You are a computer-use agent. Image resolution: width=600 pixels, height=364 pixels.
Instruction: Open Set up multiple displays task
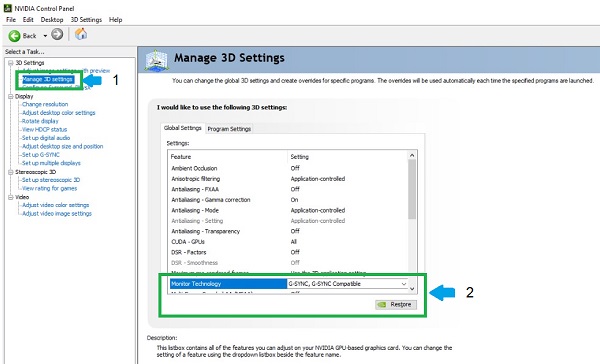(x=51, y=163)
